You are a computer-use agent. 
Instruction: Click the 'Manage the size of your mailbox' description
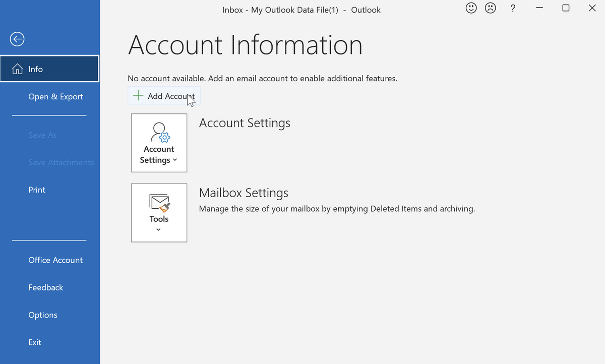[x=337, y=209]
